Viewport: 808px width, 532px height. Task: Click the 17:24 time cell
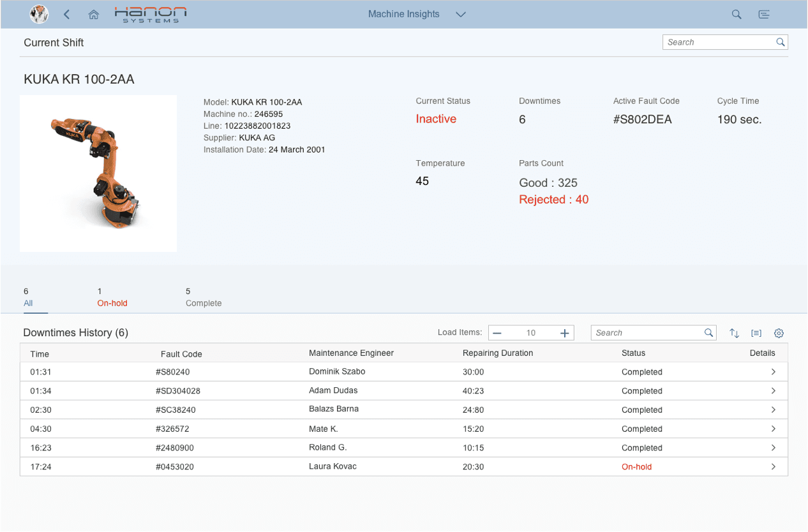pos(41,467)
